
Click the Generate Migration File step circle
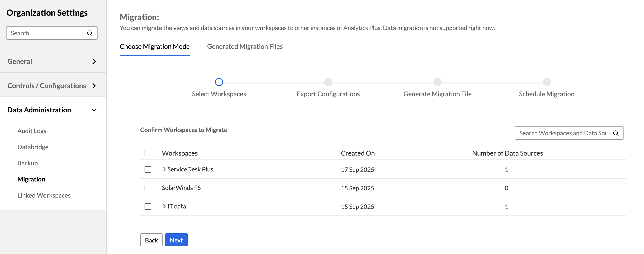437,82
